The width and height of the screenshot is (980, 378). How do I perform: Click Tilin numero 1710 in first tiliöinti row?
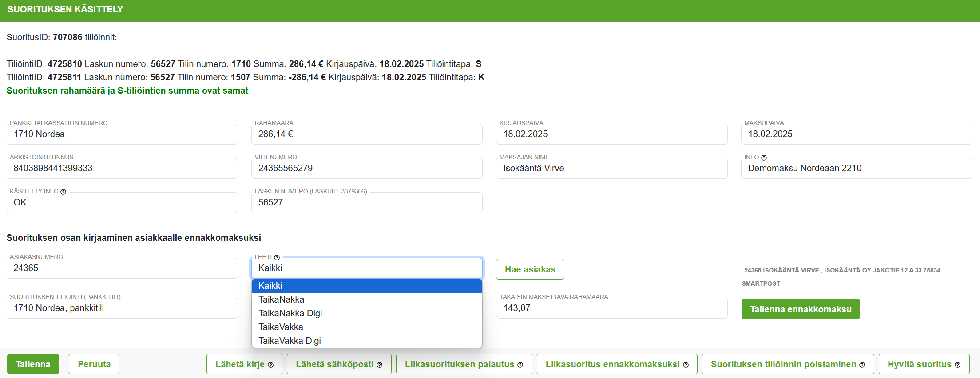[241, 64]
